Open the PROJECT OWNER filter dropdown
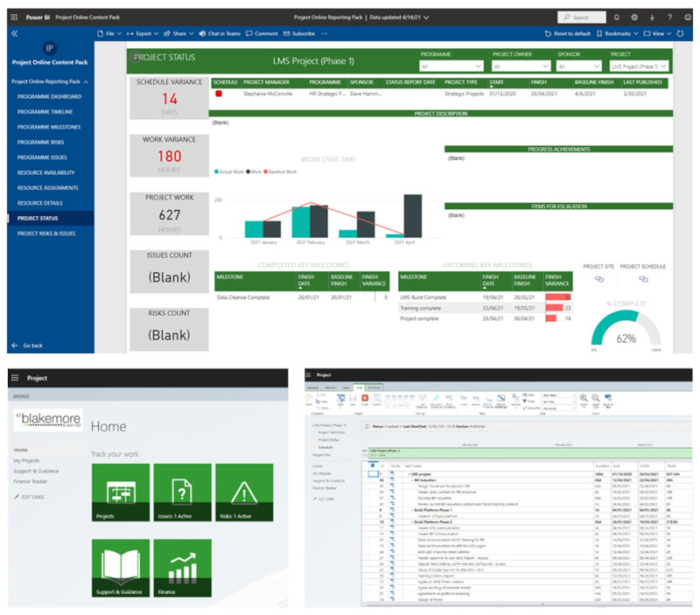Viewport: 700px width, 615px height. pyautogui.click(x=521, y=66)
